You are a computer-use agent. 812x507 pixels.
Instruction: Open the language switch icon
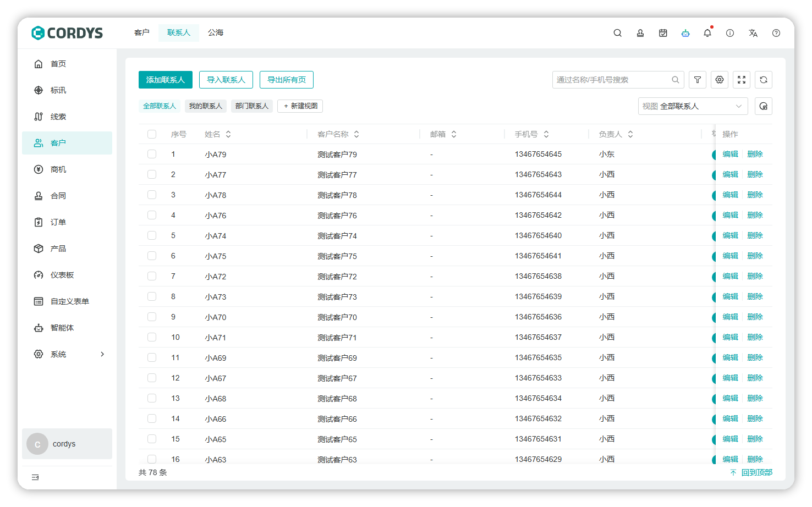pos(753,33)
